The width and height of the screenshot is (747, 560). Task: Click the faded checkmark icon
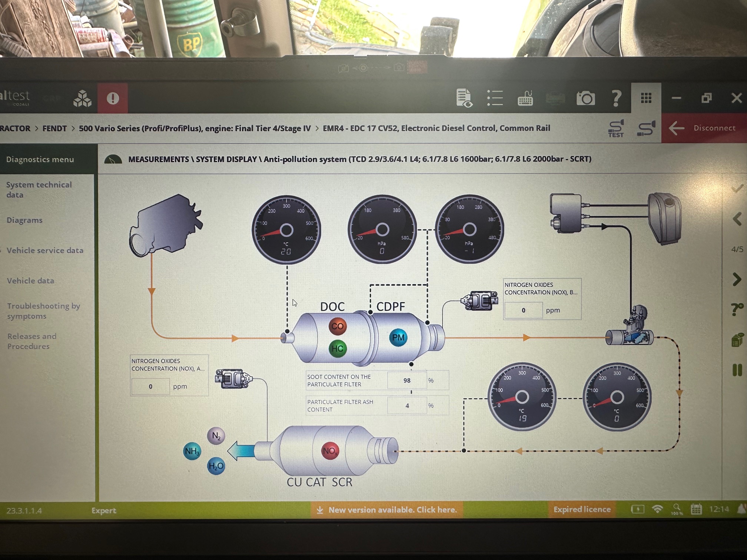738,188
